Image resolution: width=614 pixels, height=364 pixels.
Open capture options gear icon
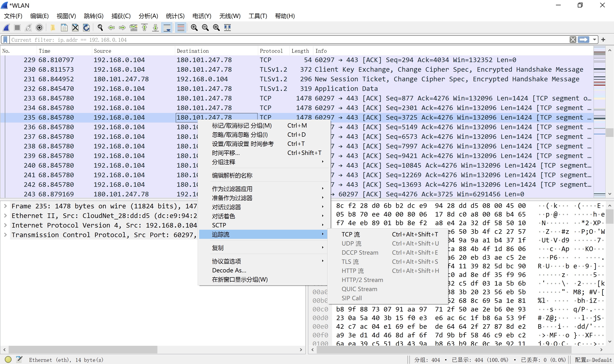coord(39,28)
